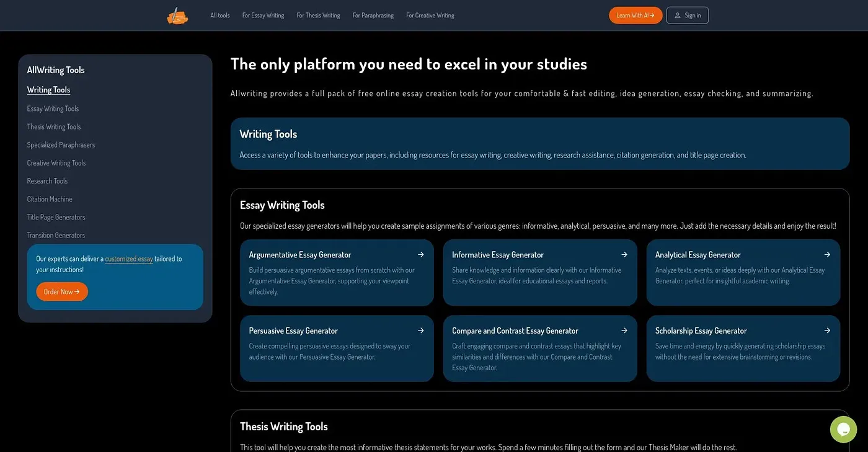Screen dimensions: 868x452
Task: Click the Essay Writing Tools section heading
Action: pyautogui.click(x=282, y=205)
